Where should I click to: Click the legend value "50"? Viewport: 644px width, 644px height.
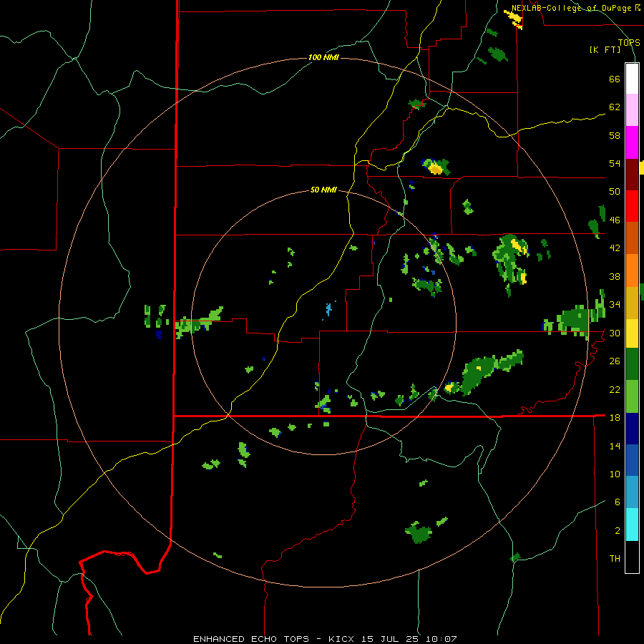pos(615,191)
